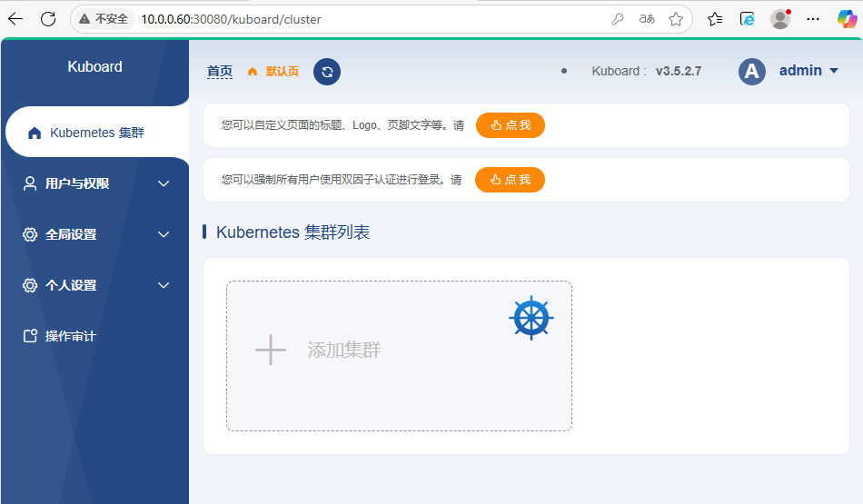Viewport: 863px width, 504px height.
Task: Open the translate page icon
Action: 647,19
